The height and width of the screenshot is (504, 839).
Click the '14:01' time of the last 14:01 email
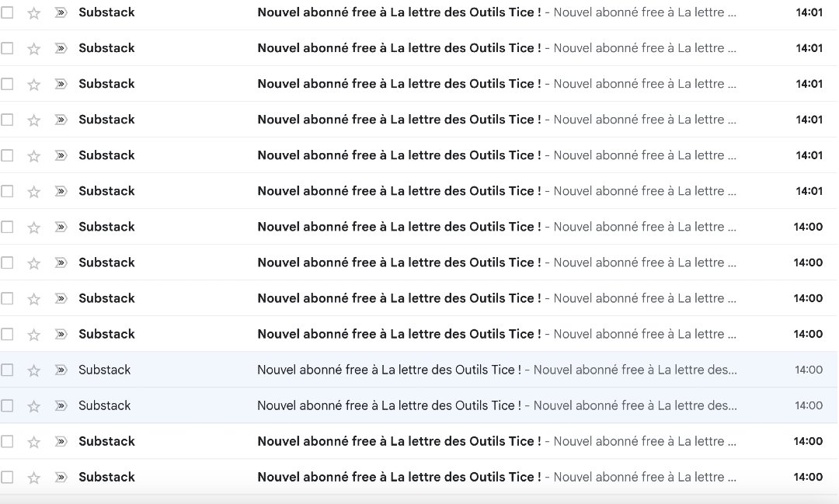(x=809, y=191)
